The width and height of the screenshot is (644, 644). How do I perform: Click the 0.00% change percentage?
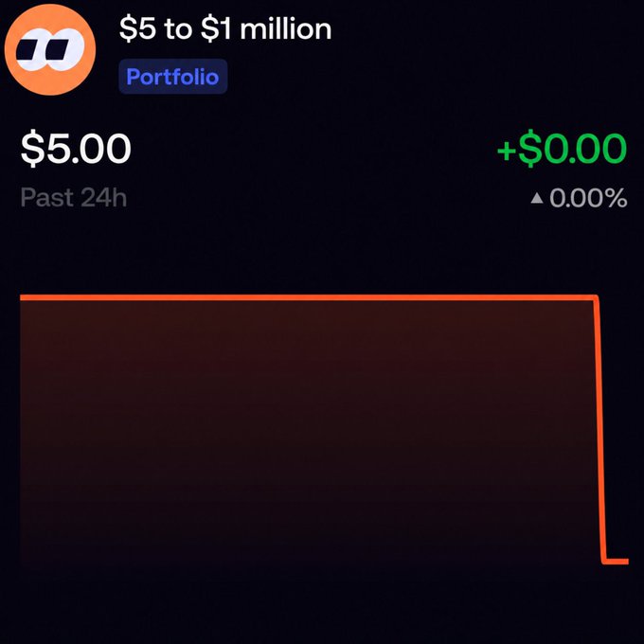click(x=588, y=198)
